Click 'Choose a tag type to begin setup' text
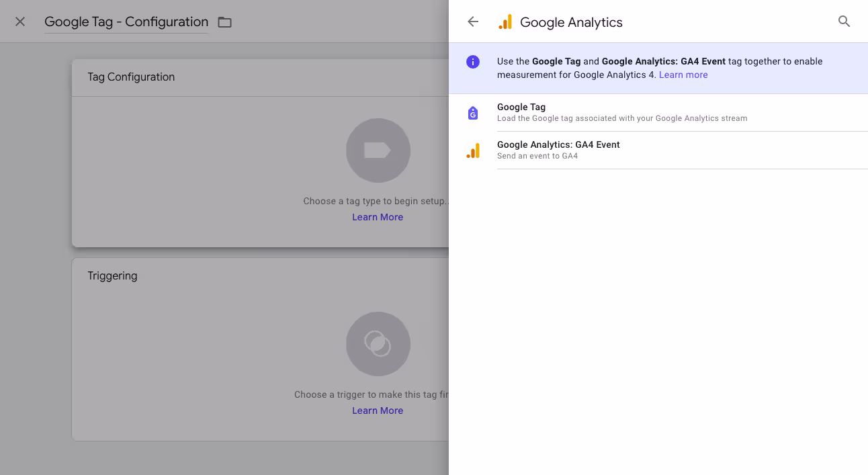The image size is (868, 475). tap(376, 201)
